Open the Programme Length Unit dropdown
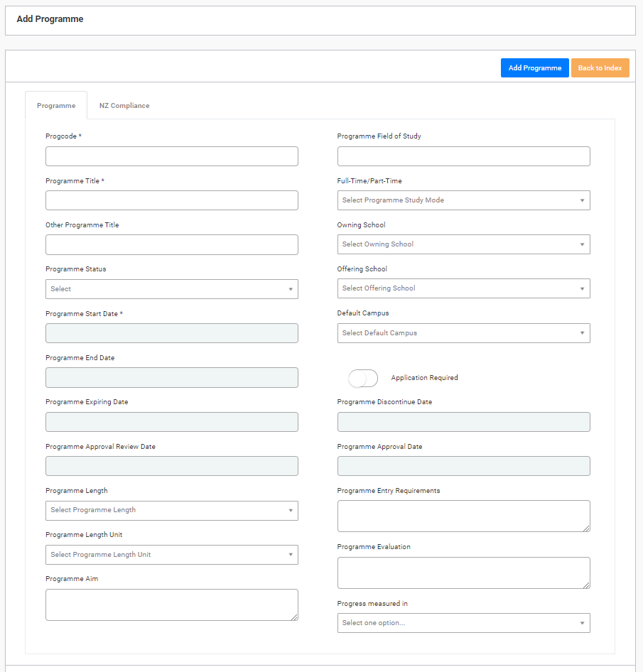643x672 pixels. [172, 555]
